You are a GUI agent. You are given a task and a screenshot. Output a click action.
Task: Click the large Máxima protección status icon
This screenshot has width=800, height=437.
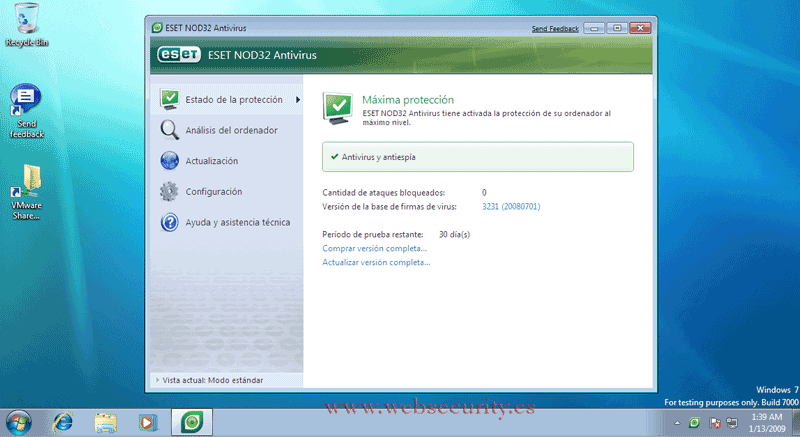click(x=338, y=108)
